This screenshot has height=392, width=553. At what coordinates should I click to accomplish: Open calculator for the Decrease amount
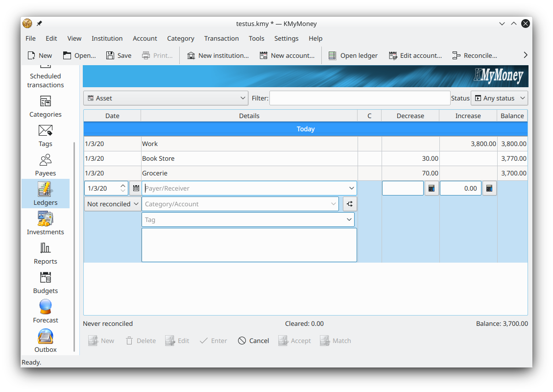(432, 188)
